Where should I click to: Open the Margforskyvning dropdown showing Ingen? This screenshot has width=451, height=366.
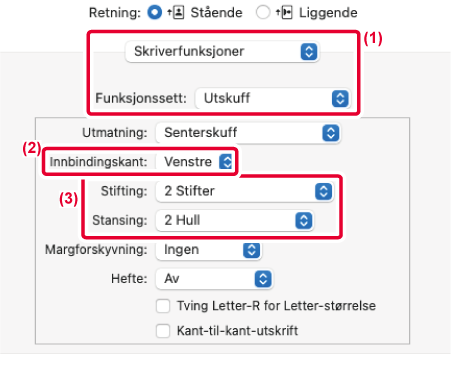coord(208,250)
